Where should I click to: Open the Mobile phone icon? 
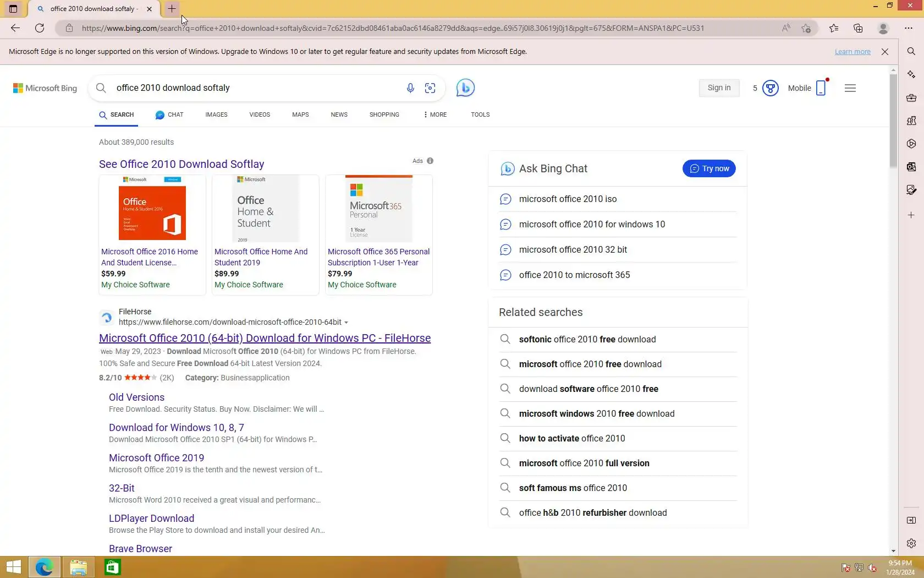[821, 88]
